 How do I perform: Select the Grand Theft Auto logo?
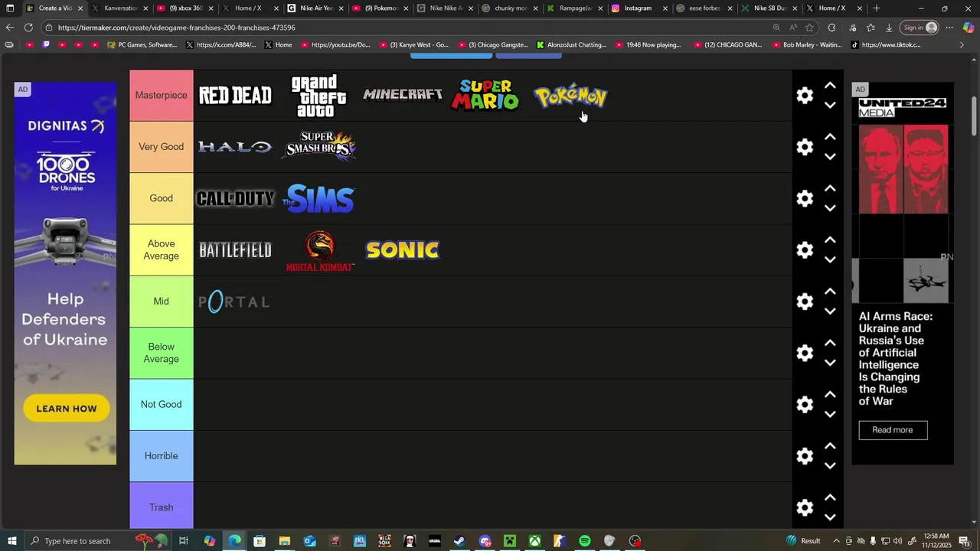(318, 96)
